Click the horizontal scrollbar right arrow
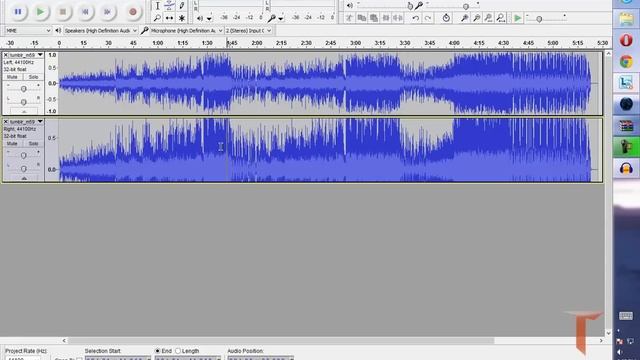 [601, 340]
